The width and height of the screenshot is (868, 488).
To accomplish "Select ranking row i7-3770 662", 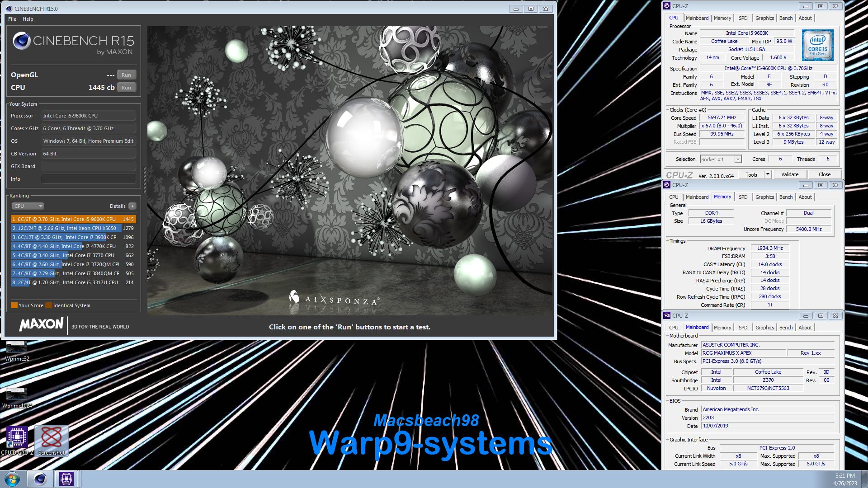I will coord(73,255).
